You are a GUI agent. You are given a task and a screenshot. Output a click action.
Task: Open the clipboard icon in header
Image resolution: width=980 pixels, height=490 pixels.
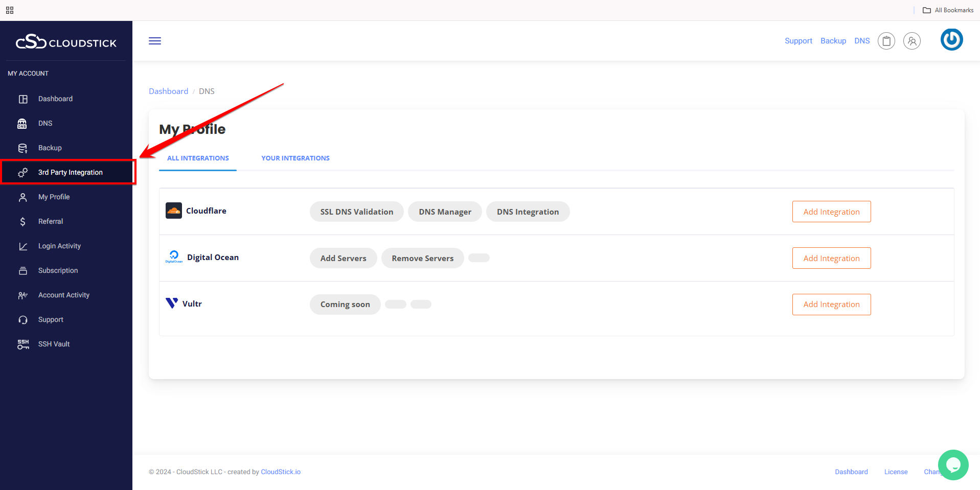click(886, 41)
